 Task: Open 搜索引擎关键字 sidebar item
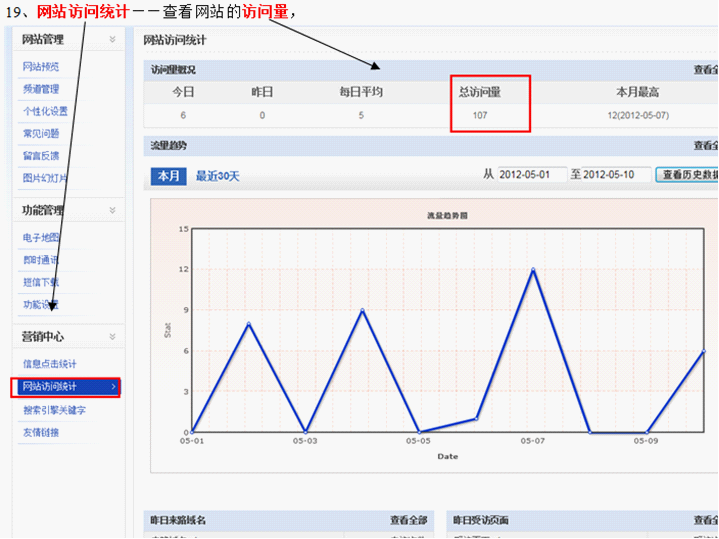point(54,410)
